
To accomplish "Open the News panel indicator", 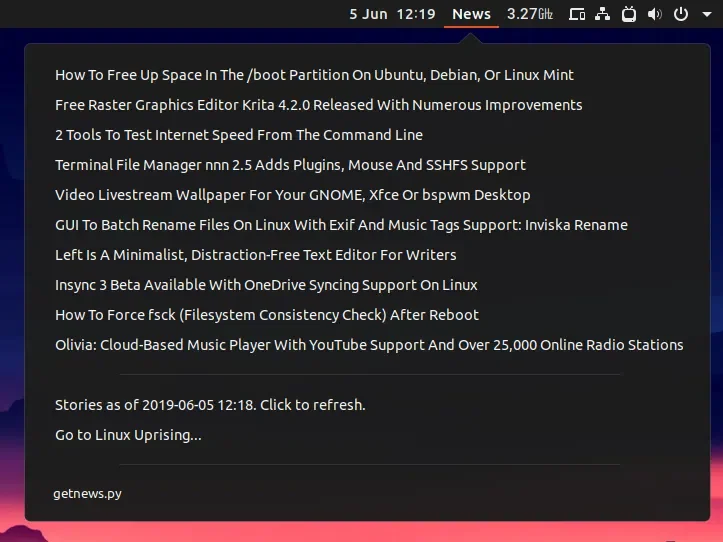I will click(x=471, y=14).
